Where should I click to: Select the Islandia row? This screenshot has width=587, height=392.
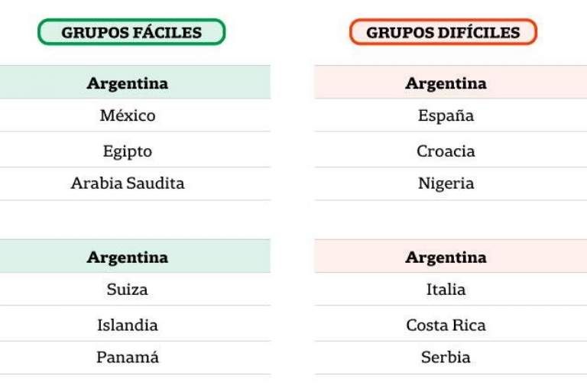[x=128, y=325]
